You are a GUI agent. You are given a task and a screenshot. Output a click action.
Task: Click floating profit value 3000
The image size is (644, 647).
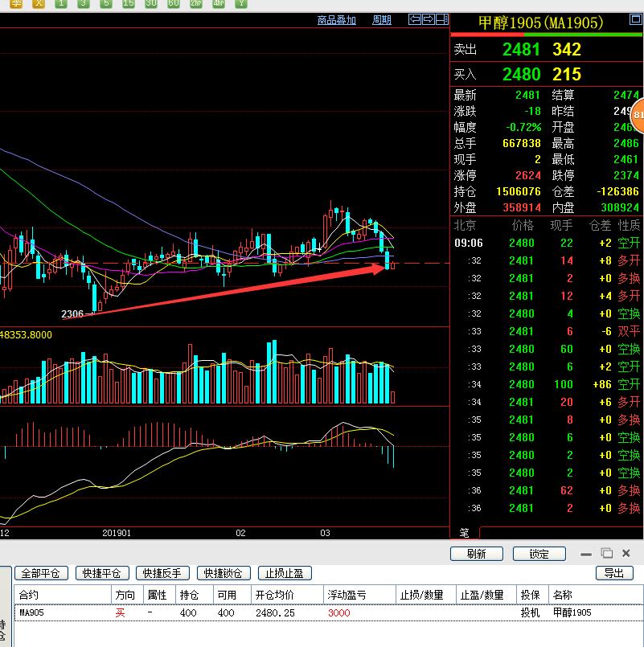339,612
